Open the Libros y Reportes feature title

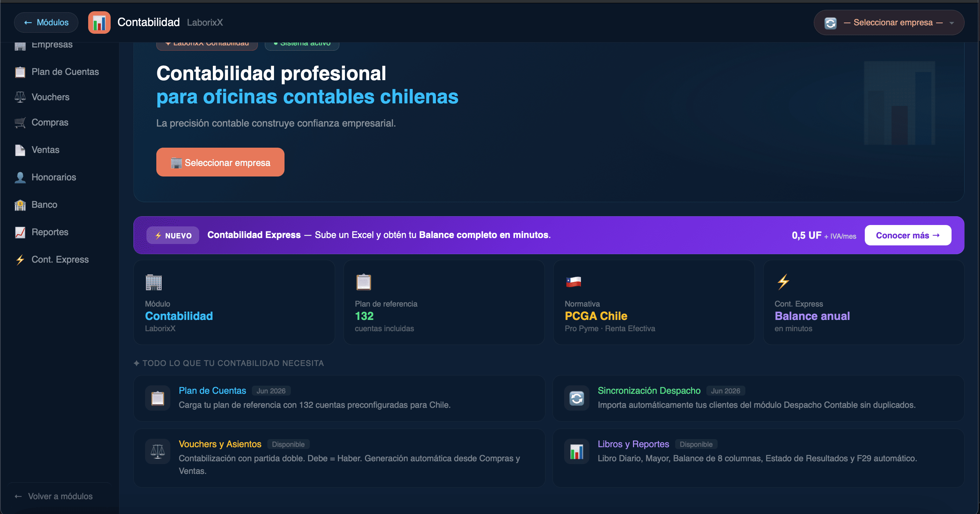pyautogui.click(x=633, y=444)
